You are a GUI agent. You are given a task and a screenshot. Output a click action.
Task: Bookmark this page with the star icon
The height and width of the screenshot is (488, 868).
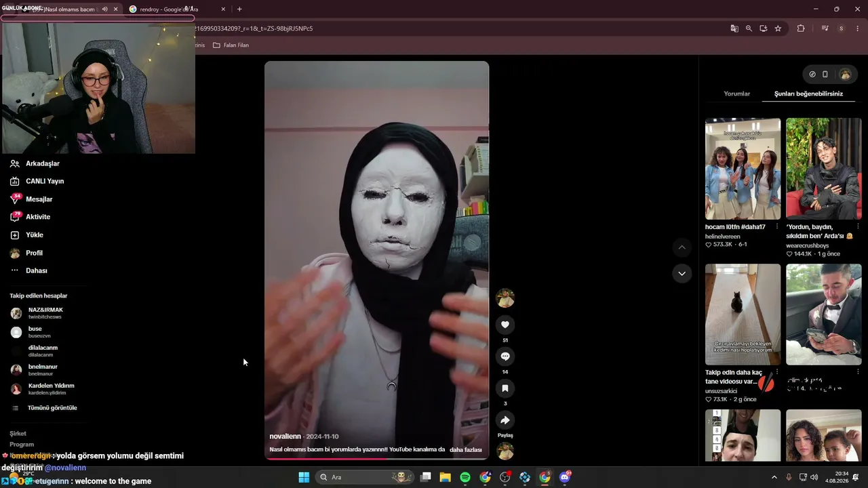(x=778, y=28)
